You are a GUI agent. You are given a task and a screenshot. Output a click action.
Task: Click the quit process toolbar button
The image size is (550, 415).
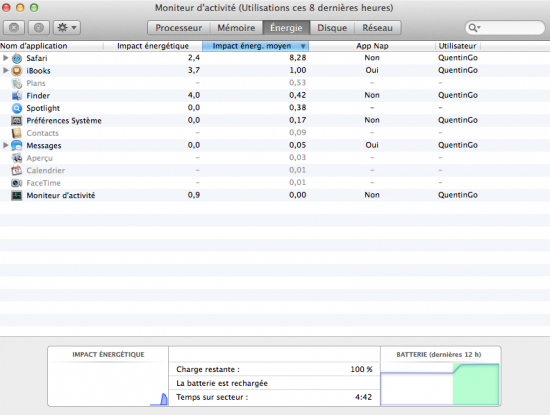(14, 27)
